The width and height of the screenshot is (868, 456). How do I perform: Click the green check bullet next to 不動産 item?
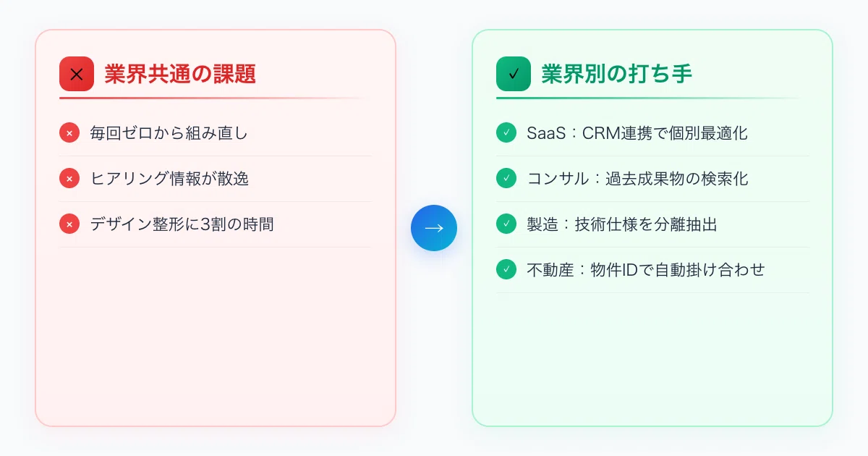click(506, 270)
